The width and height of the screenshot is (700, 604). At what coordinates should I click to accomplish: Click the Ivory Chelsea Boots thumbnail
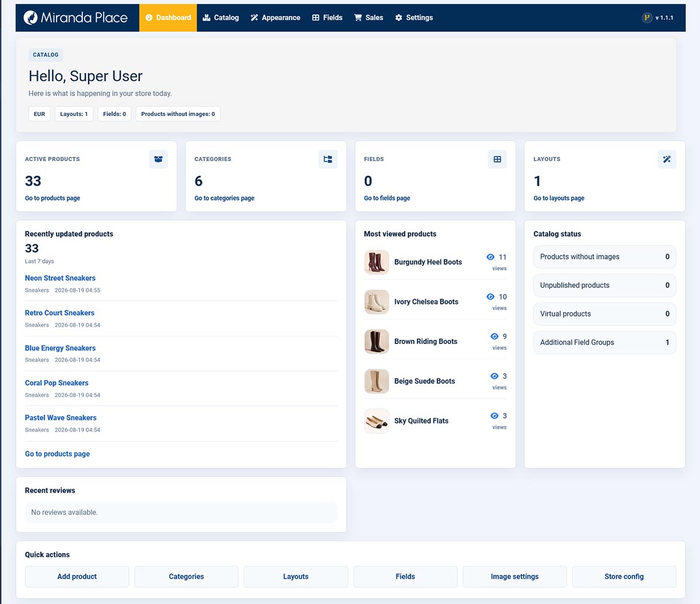coord(376,302)
